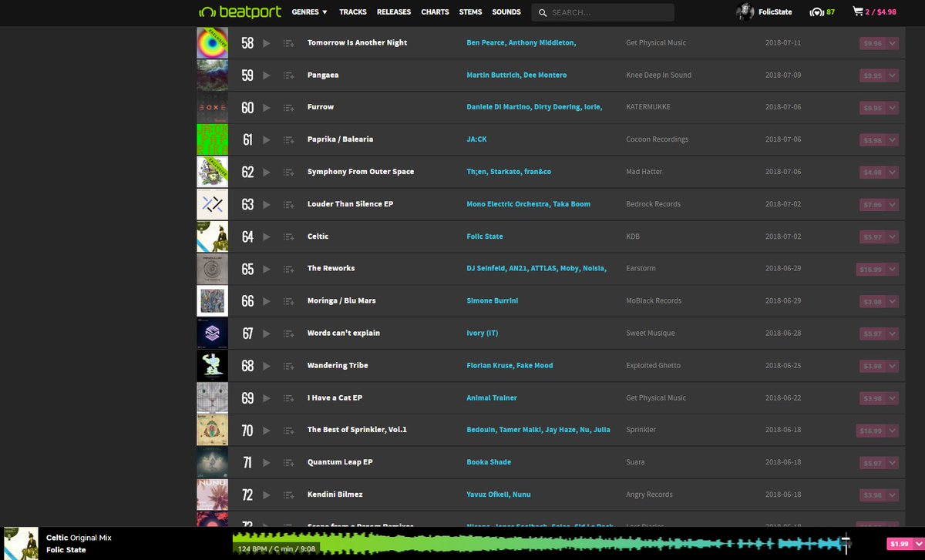Open artist link Animal Trainer
The image size is (925, 560).
(x=492, y=397)
